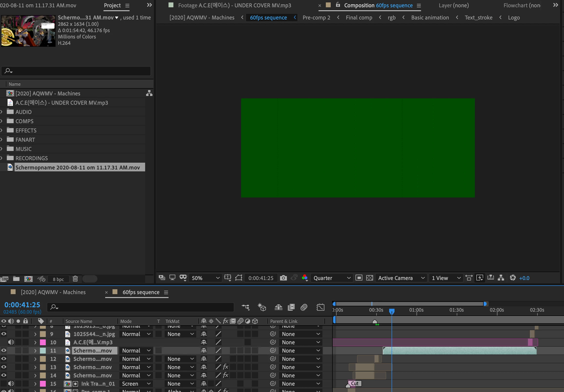Screen dimensions: 564x392
Task: Create new folder in Project panel
Action: [x=16, y=279]
